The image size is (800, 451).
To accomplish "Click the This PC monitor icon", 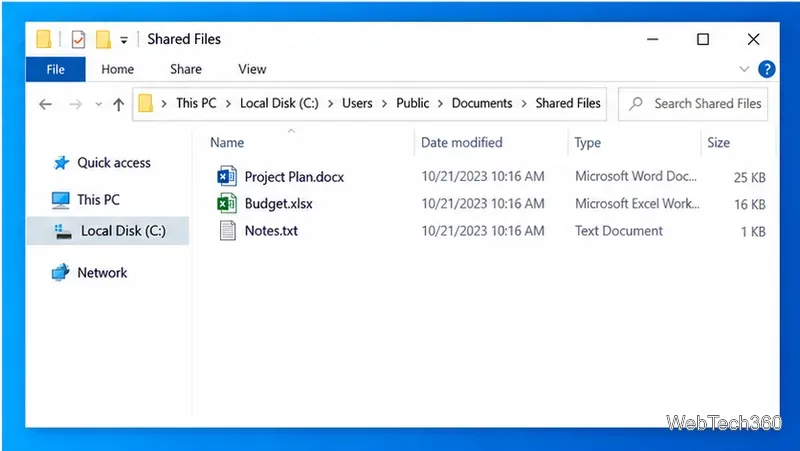I will (61, 200).
